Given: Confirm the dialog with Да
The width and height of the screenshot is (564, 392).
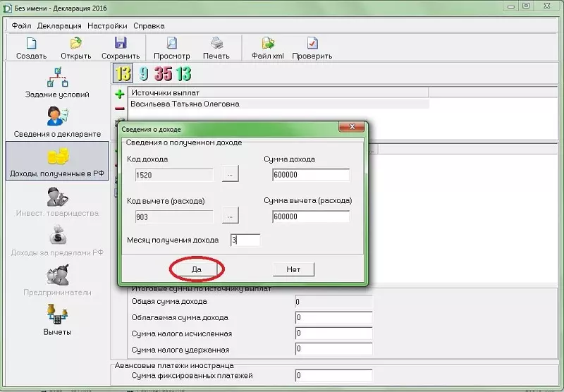Looking at the screenshot, I should pos(197,269).
